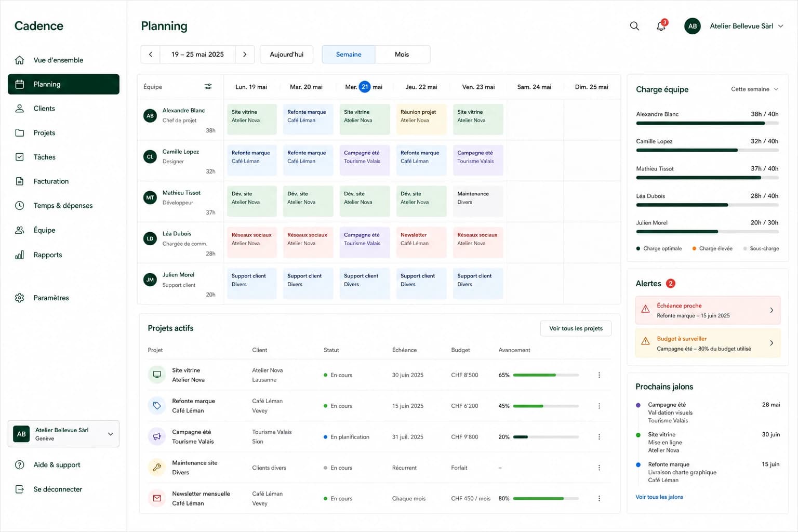Click the AB user avatar in header

693,26
